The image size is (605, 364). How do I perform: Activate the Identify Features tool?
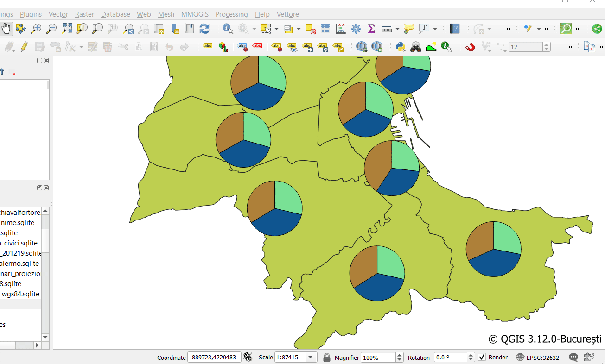coord(228,29)
